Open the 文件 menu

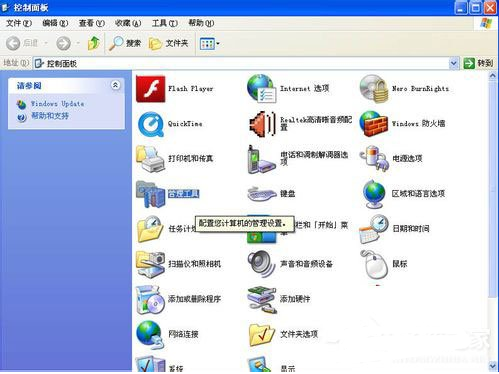(19, 23)
